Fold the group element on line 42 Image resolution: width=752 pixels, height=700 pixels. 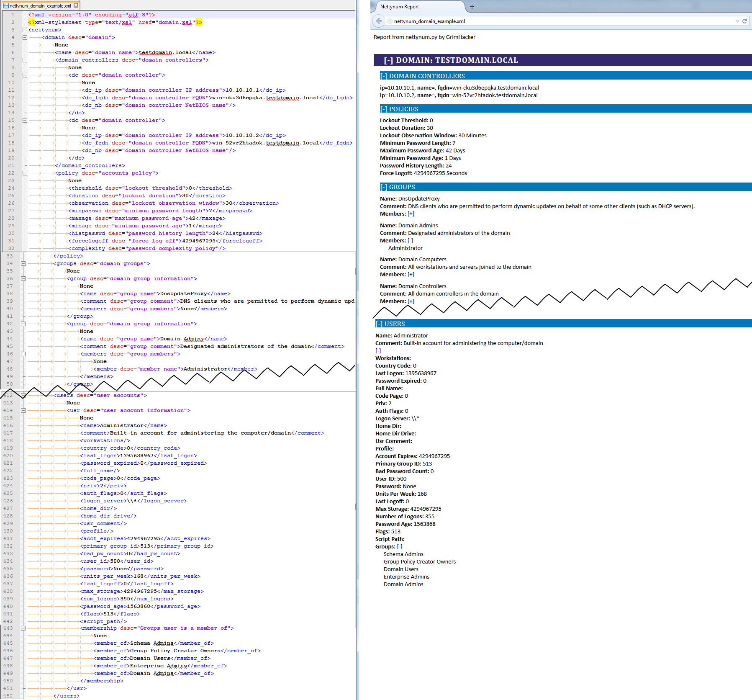click(x=23, y=324)
